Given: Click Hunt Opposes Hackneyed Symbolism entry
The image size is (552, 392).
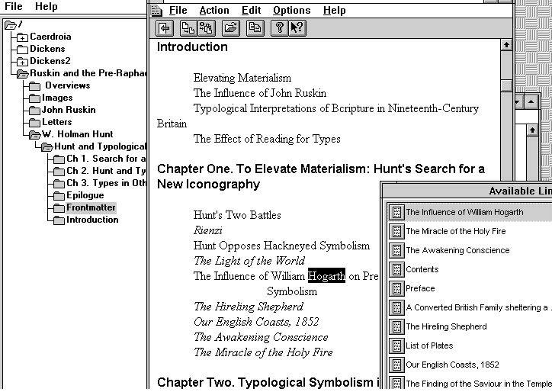Looking at the screenshot, I should [x=281, y=246].
